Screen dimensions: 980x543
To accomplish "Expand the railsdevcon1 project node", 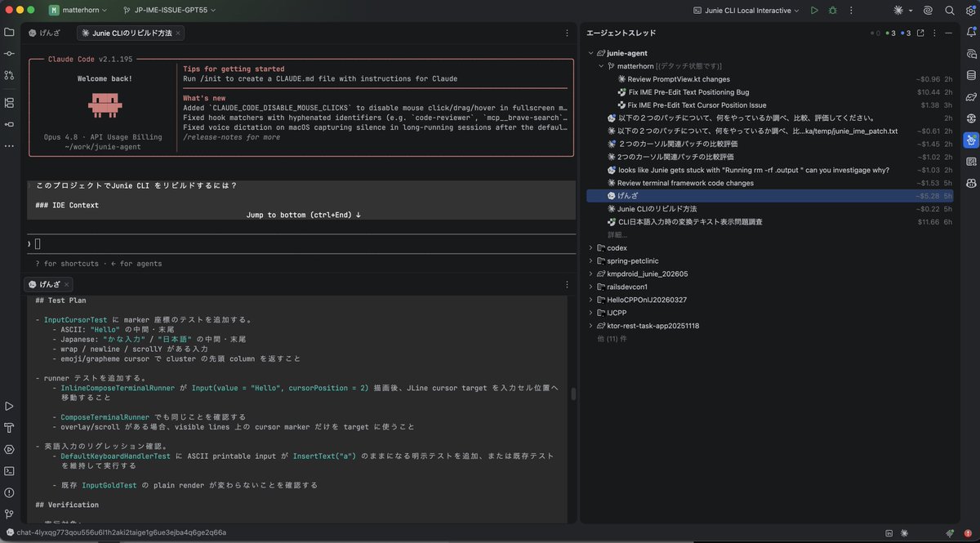I will click(590, 287).
